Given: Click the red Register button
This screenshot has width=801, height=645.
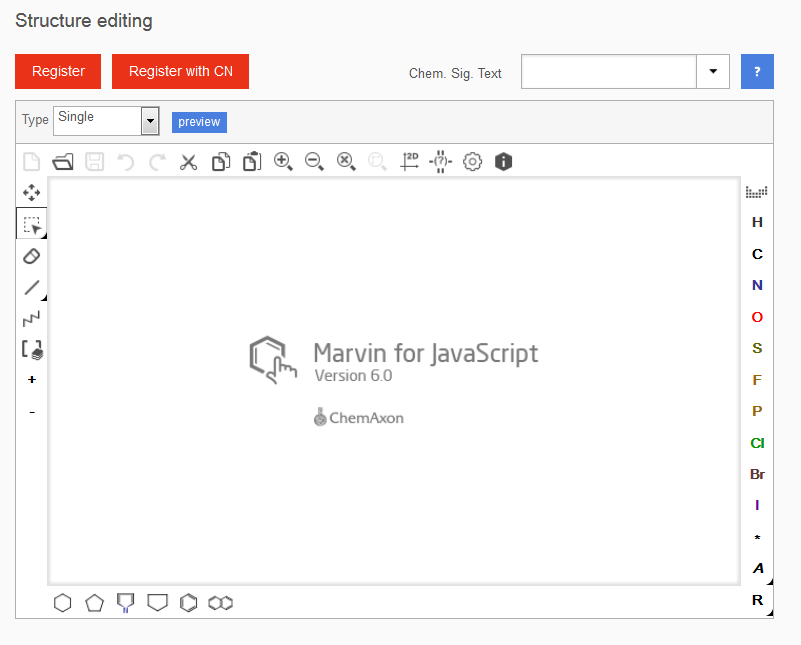Looking at the screenshot, I should tap(58, 72).
